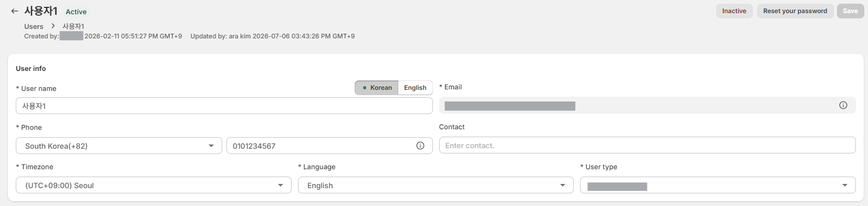868x206 pixels.
Task: Click the Save button
Action: (x=850, y=11)
